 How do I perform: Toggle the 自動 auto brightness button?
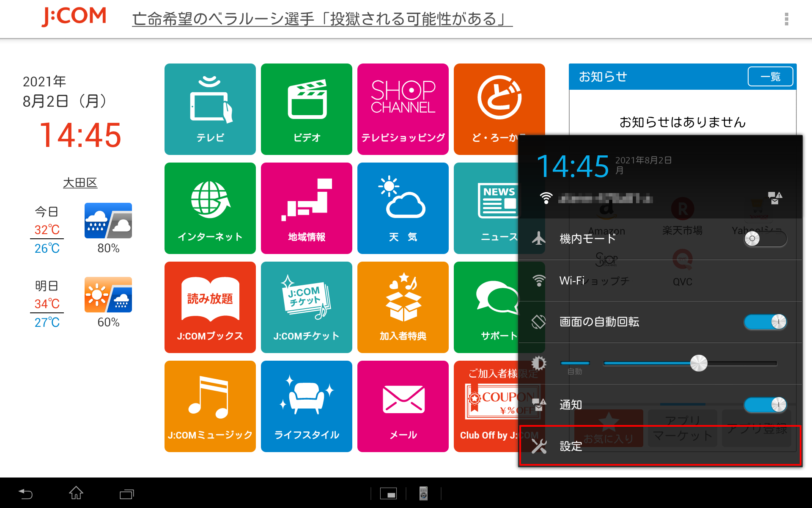click(x=575, y=367)
